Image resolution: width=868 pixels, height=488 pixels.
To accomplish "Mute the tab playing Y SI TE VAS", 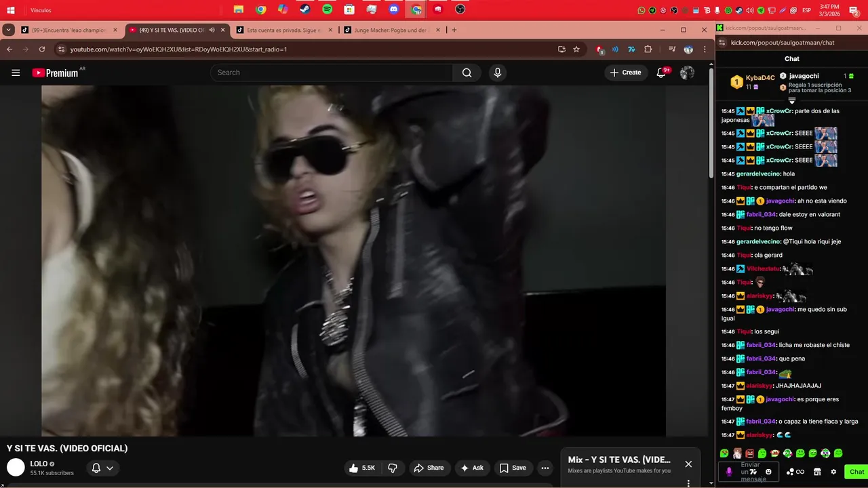I will [x=212, y=30].
